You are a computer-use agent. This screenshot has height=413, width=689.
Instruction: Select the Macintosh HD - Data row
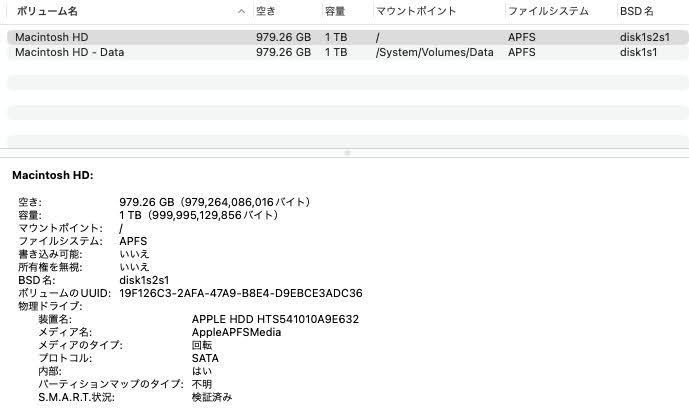coord(70,52)
